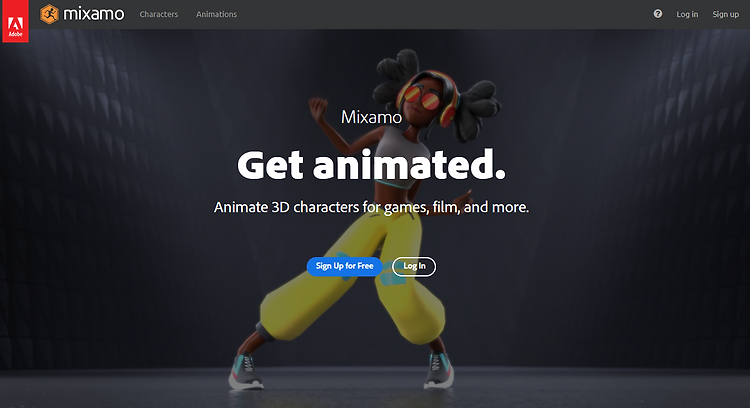Click Sign up in top bar

pyautogui.click(x=726, y=14)
